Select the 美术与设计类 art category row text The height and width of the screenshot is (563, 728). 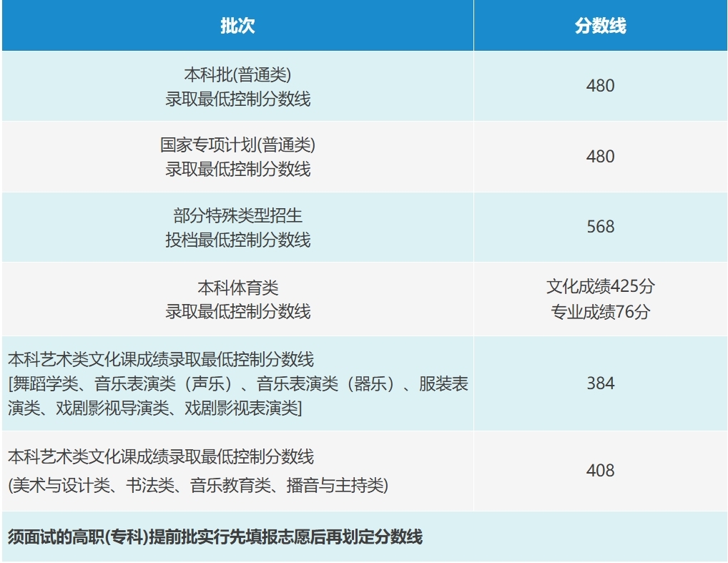click(x=198, y=471)
